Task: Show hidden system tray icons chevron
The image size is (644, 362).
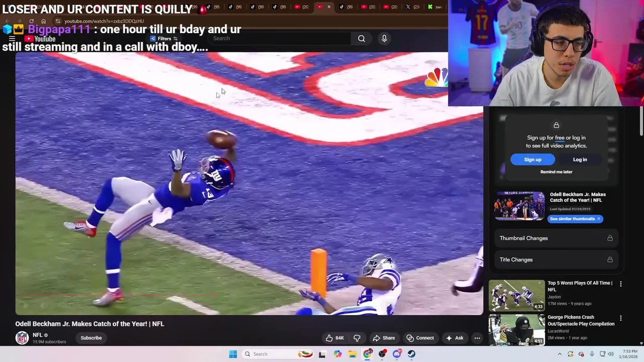Action: [559, 354]
